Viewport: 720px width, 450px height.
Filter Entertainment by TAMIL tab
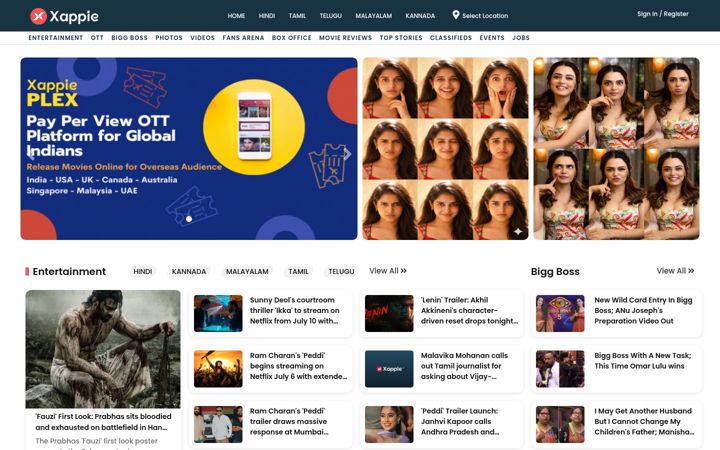[x=298, y=271]
